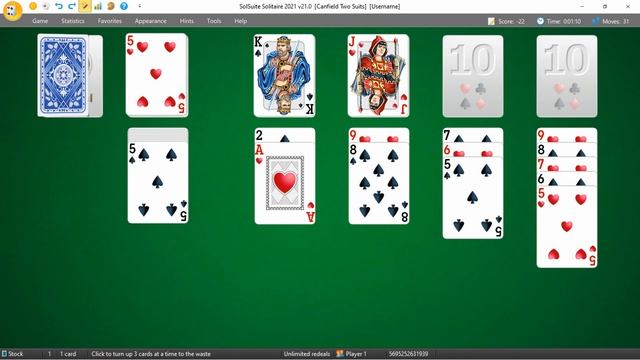Undo the last move

coord(59,6)
